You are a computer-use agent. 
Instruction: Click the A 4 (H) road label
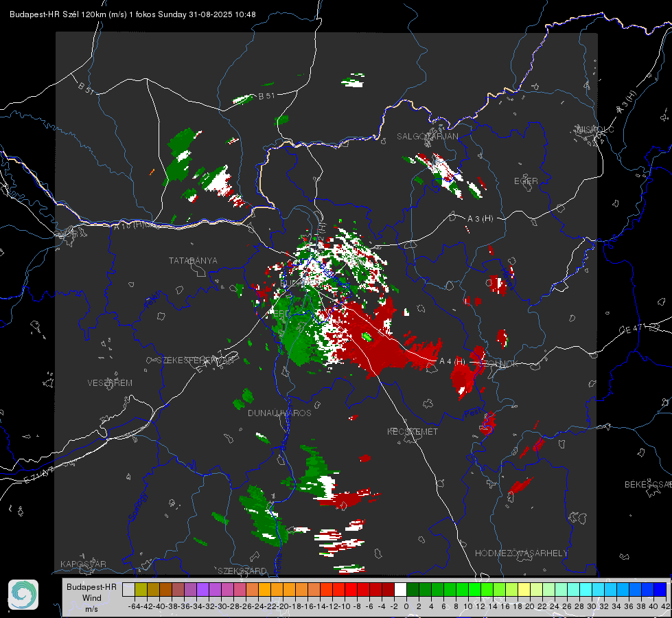452,361
